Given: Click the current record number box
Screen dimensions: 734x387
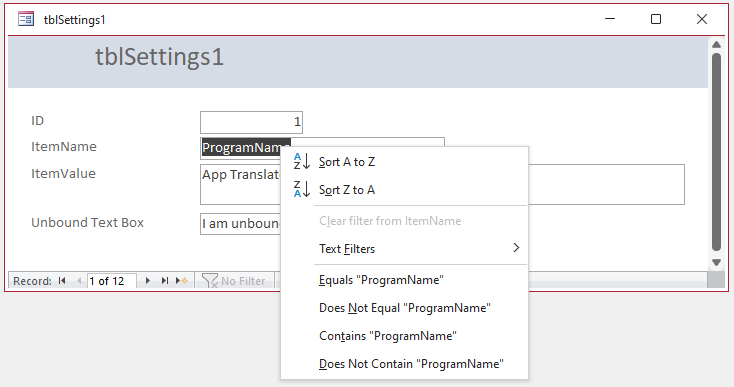Looking at the screenshot, I should 112,281.
